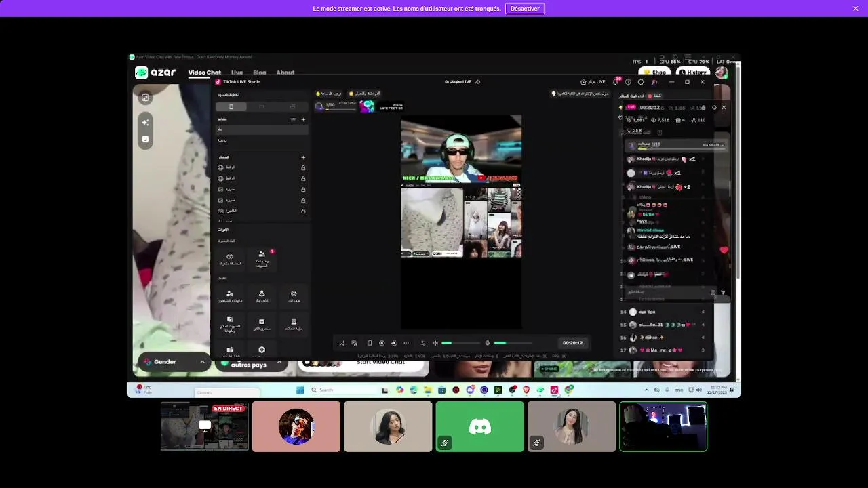Image resolution: width=868 pixels, height=488 pixels.
Task: Open the scenes list view icon
Action: [293, 119]
